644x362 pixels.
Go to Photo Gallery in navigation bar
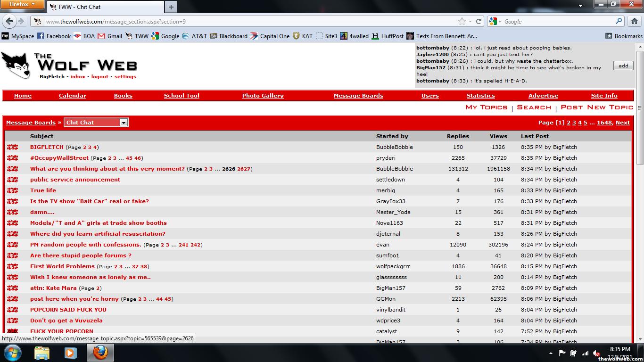(263, 96)
